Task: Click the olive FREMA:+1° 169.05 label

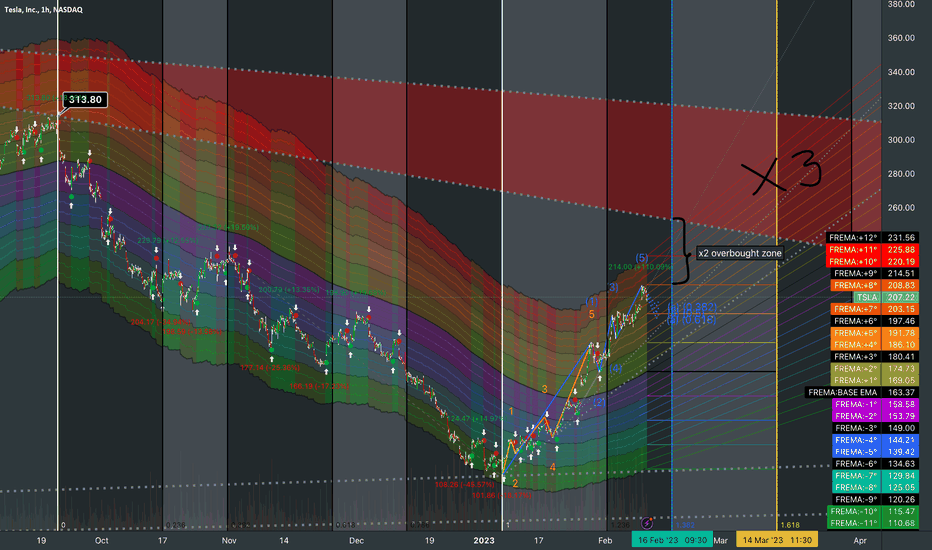Action: tap(874, 381)
